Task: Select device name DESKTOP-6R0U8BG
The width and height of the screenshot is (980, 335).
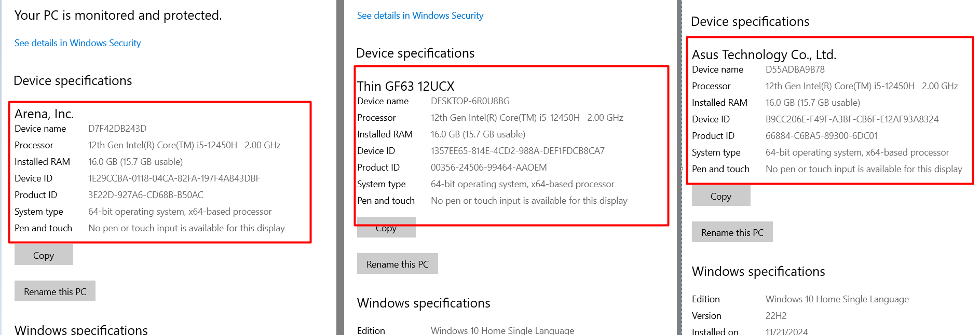Action: [x=470, y=101]
